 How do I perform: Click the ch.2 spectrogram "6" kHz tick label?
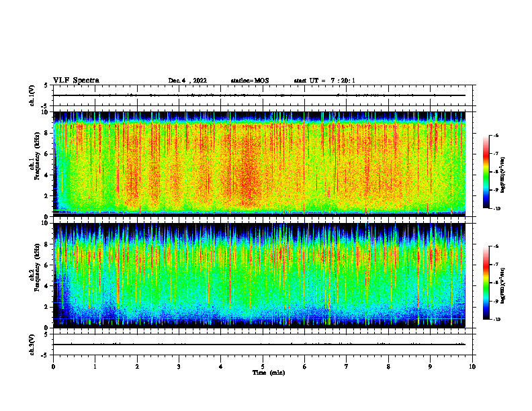pyautogui.click(x=47, y=265)
